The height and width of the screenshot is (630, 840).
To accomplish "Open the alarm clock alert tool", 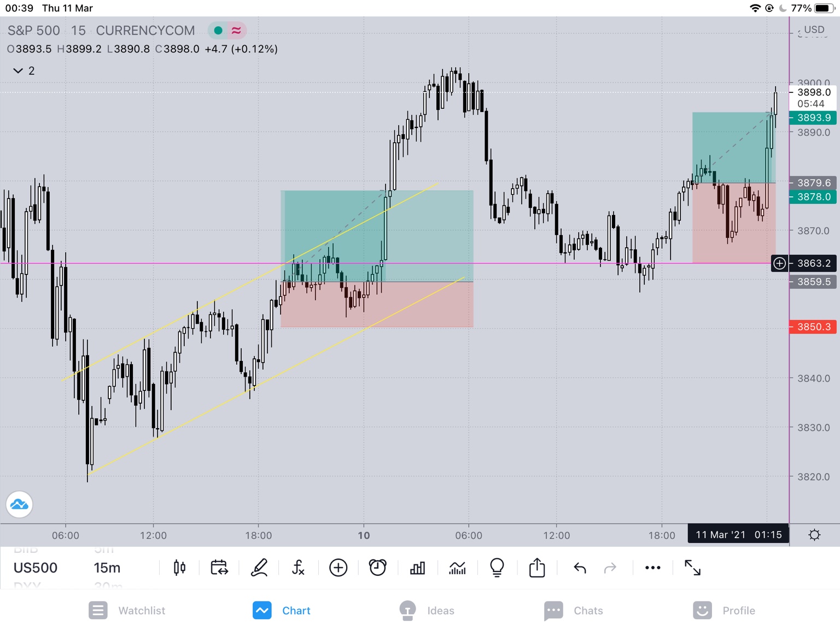I will point(377,568).
